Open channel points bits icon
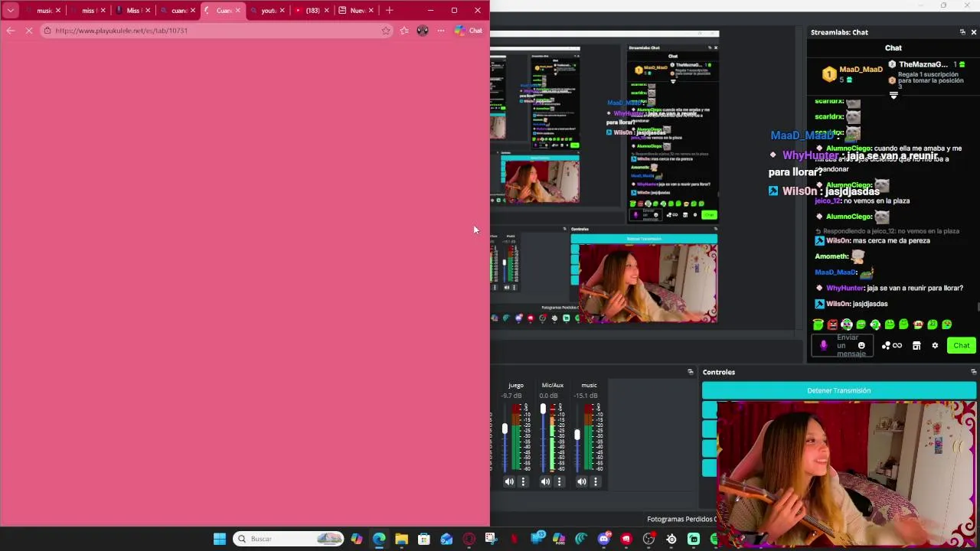 point(891,346)
